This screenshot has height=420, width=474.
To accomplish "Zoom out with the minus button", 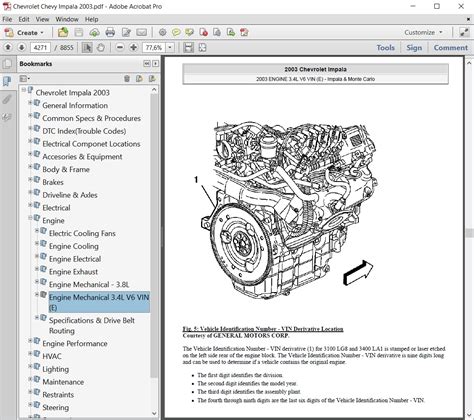I will [120, 47].
